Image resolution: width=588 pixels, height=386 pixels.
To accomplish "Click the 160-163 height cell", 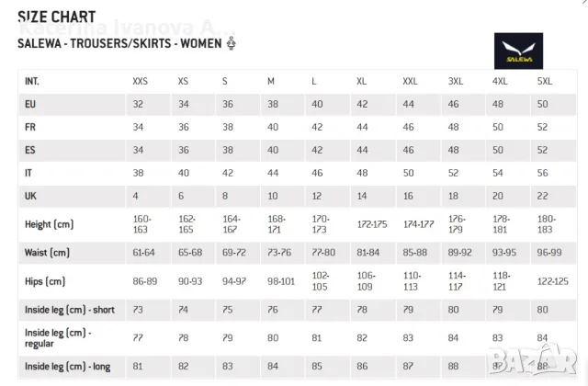I will [143, 223].
